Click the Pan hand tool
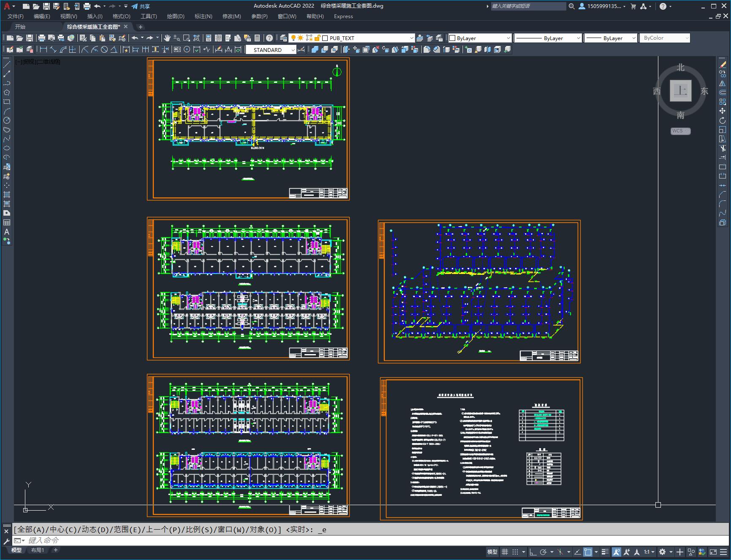 (x=167, y=38)
